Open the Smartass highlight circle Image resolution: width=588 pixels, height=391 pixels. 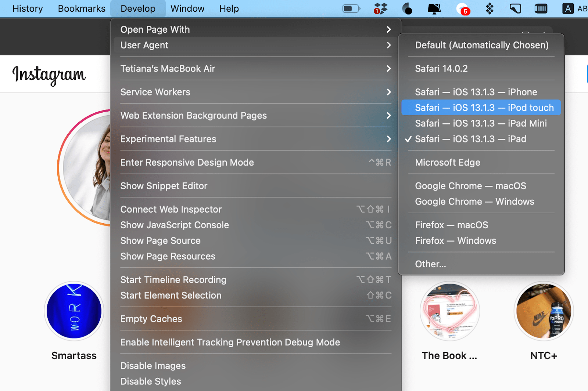pyautogui.click(x=74, y=311)
